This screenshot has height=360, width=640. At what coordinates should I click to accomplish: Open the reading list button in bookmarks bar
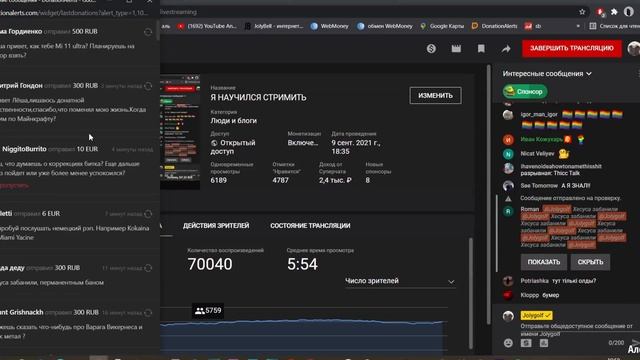pos(614,26)
